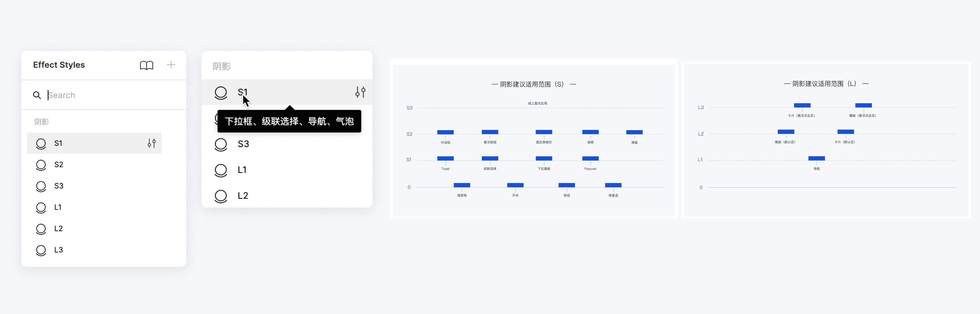
Task: Click the magnifier icon beside Search
Action: point(37,95)
